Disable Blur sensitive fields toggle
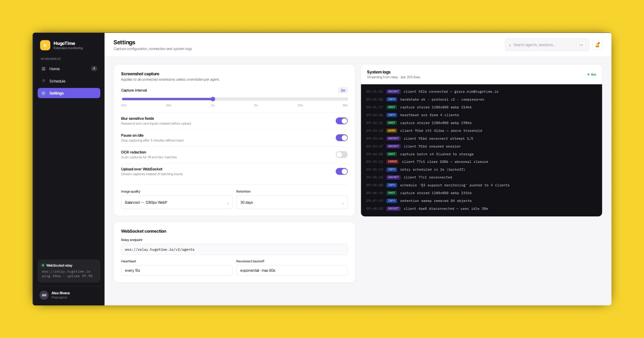The width and height of the screenshot is (644, 338). pyautogui.click(x=342, y=121)
